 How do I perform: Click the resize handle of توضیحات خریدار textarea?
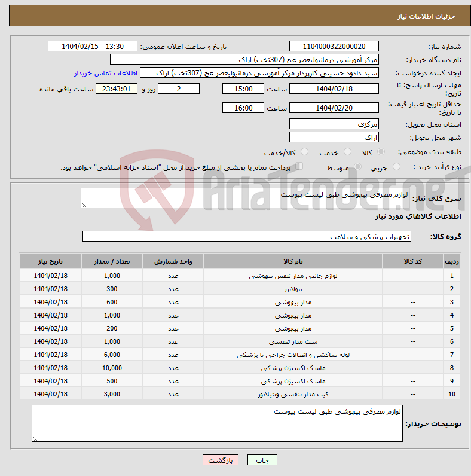coord(35,439)
